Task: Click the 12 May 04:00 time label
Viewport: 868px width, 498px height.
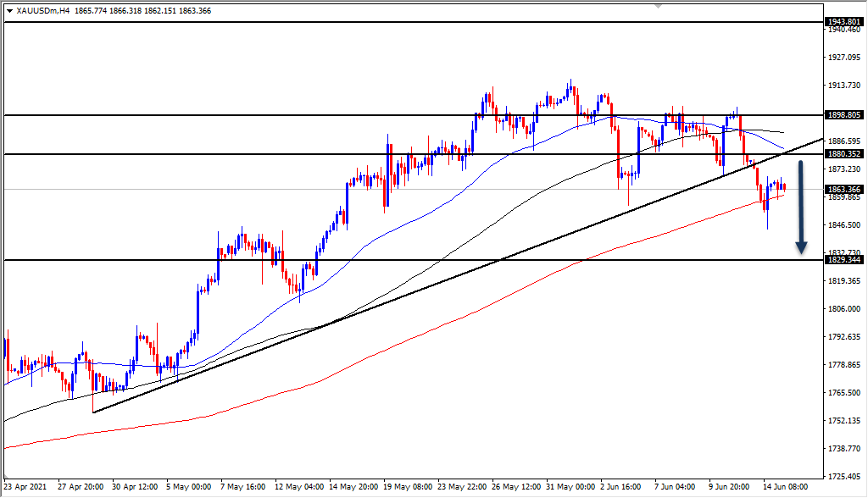Action: [299, 487]
